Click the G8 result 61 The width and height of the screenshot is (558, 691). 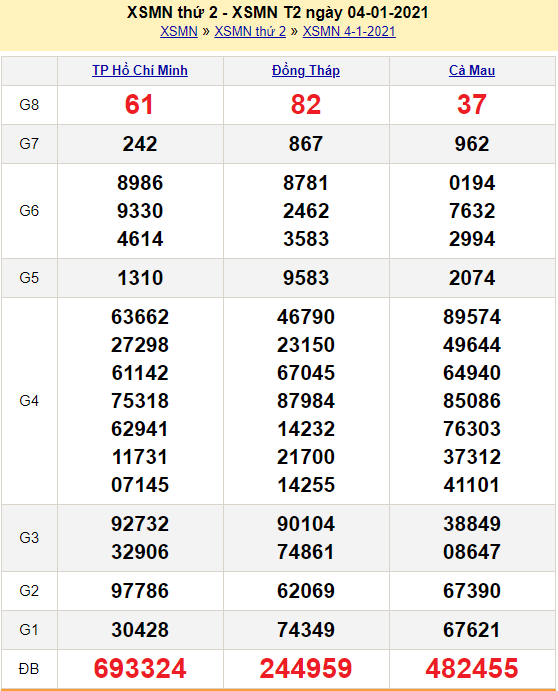pos(139,105)
